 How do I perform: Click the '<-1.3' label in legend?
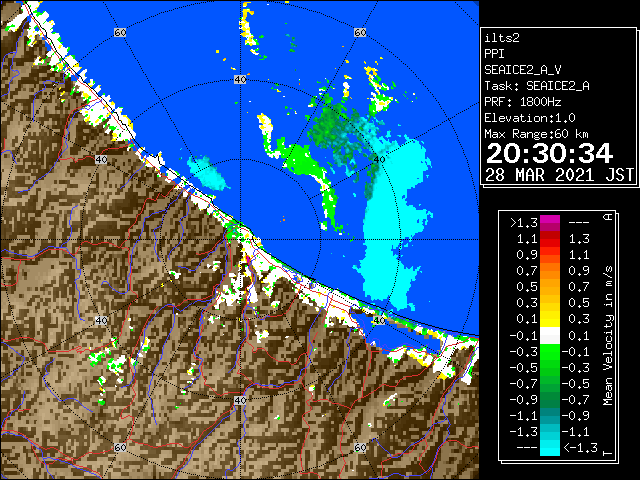(x=580, y=447)
